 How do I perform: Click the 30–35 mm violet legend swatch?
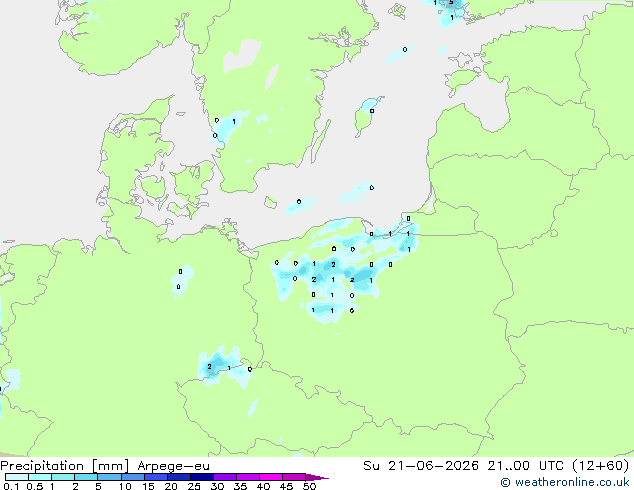[x=224, y=477]
